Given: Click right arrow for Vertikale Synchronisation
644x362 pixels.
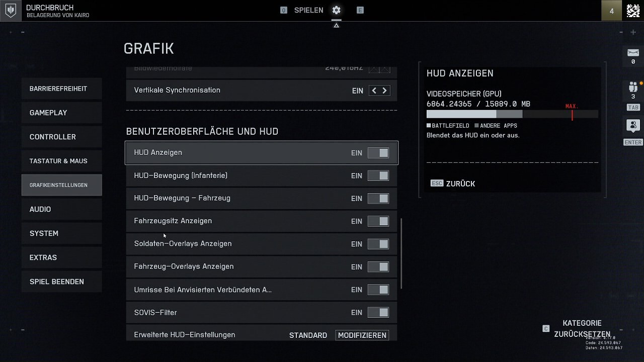Looking at the screenshot, I should (x=384, y=90).
